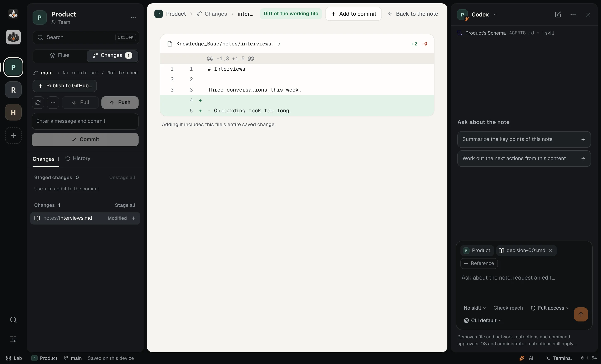
Task: Click the Push button
Action: click(x=120, y=103)
